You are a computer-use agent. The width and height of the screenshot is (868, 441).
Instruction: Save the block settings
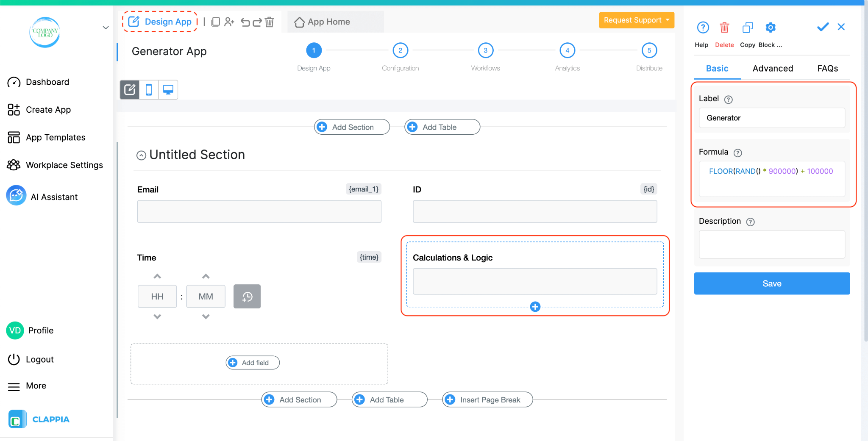pos(772,283)
